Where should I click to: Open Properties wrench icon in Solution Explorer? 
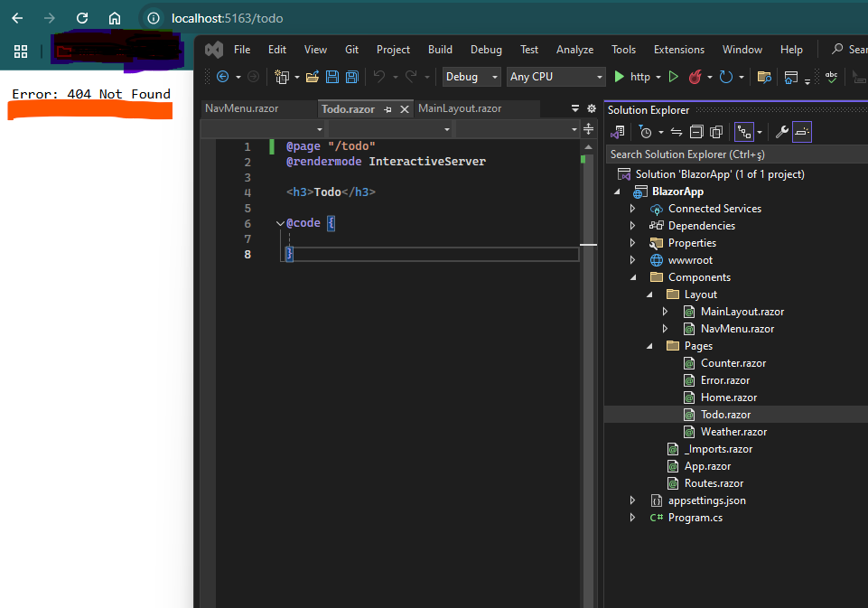[782, 132]
